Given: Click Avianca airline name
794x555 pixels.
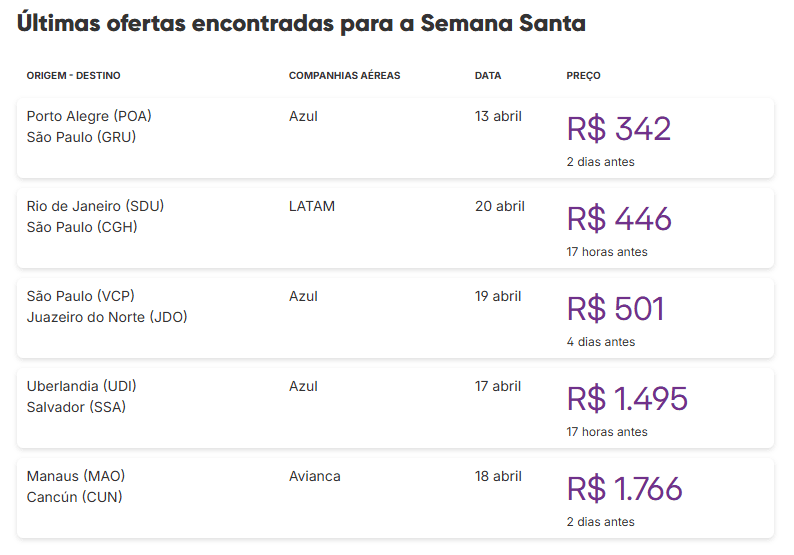Looking at the screenshot, I should [x=314, y=476].
